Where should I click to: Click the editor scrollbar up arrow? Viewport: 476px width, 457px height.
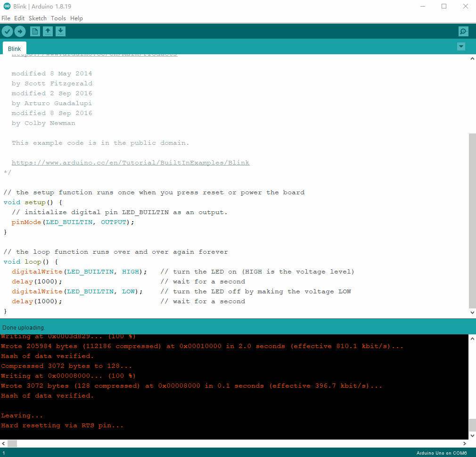[472, 58]
